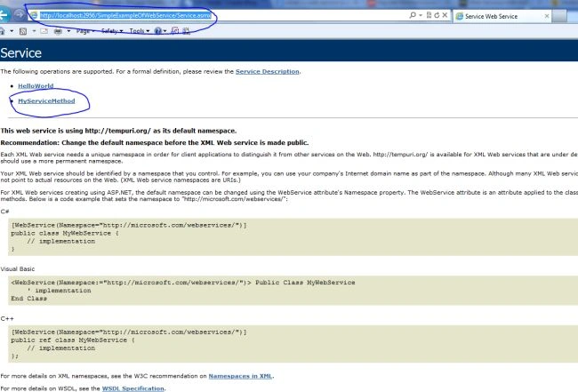Expand the Home button dropdown arrow

tap(12, 31)
